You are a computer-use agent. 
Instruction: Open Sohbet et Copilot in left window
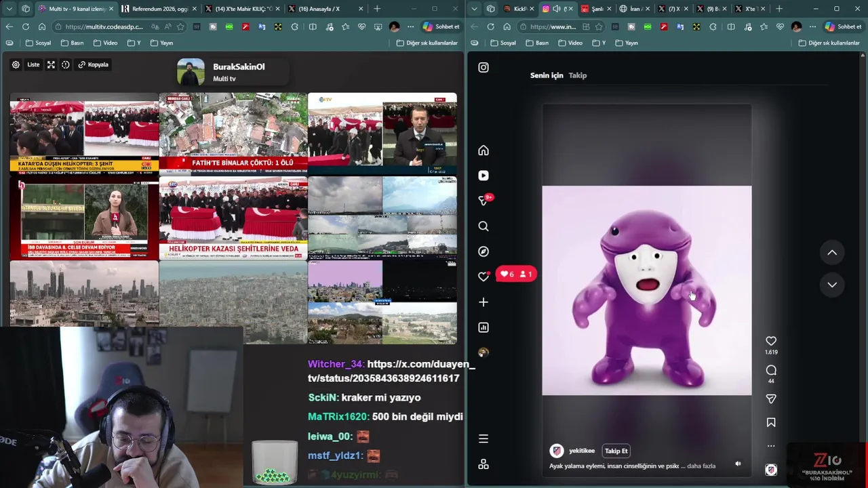coord(441,26)
